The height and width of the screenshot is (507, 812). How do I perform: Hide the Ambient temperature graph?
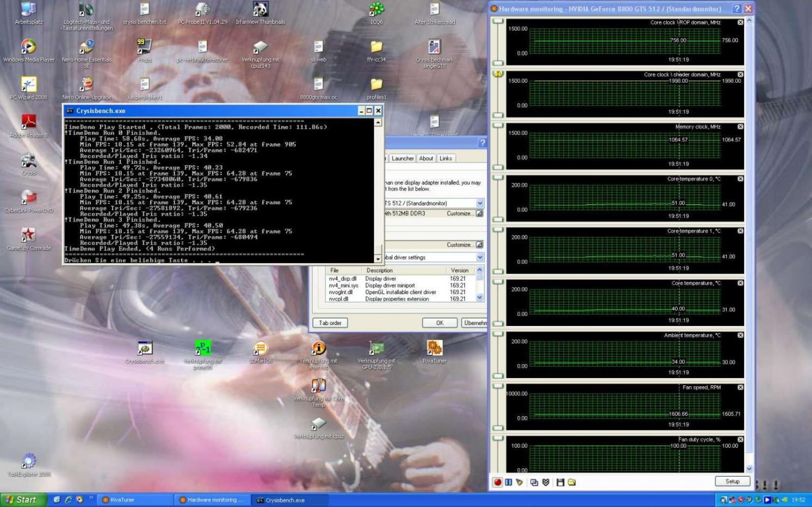pos(740,335)
